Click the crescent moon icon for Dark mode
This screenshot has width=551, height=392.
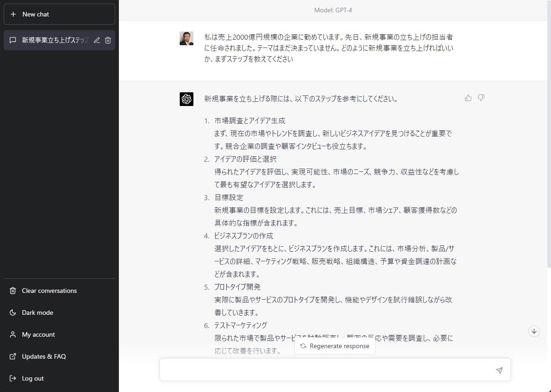click(x=13, y=313)
